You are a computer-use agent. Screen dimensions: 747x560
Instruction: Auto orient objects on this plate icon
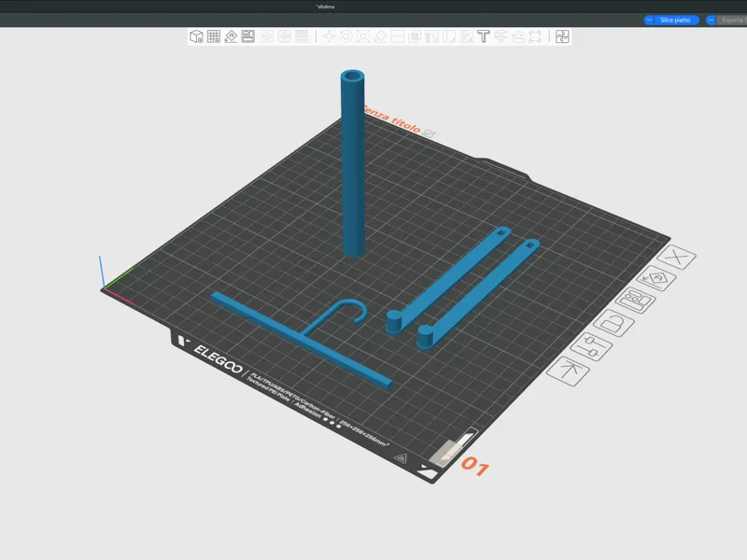656,278
